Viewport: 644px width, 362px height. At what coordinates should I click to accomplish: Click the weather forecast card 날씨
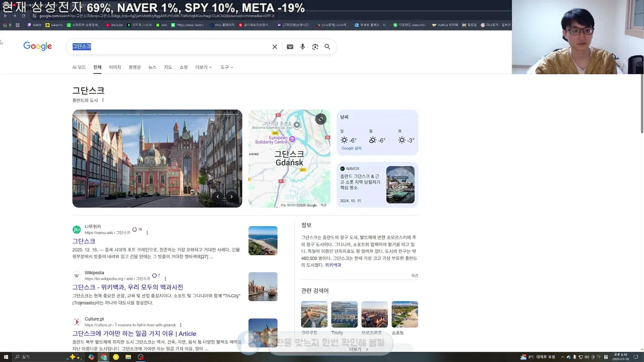click(x=377, y=133)
